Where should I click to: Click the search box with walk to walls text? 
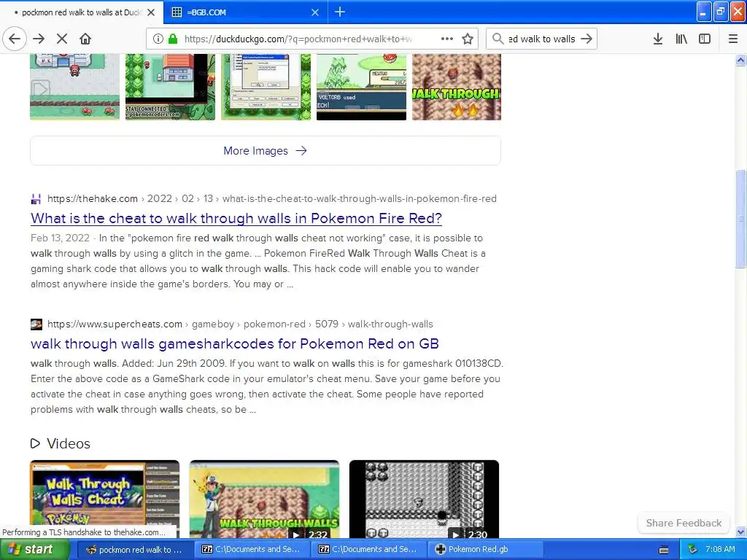542,39
